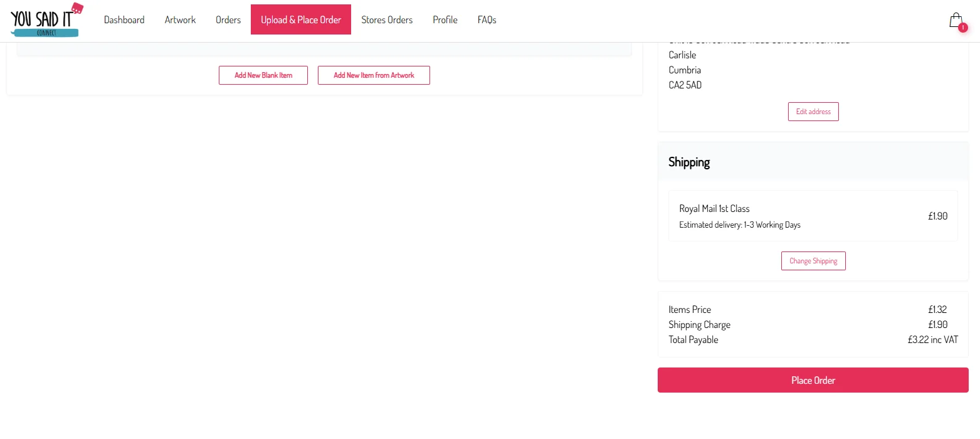Click the Shipping section heading
Viewport: 980px width, 439px height.
pyautogui.click(x=689, y=162)
